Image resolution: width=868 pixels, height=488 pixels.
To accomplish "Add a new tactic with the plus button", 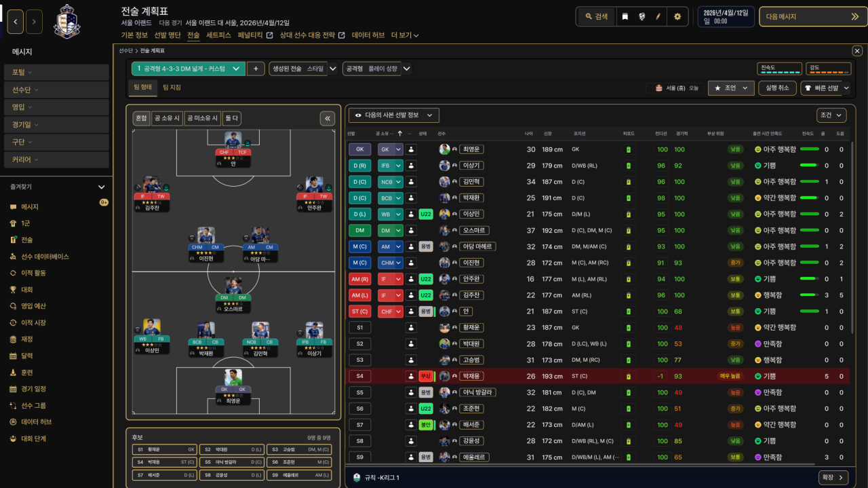I will [256, 69].
